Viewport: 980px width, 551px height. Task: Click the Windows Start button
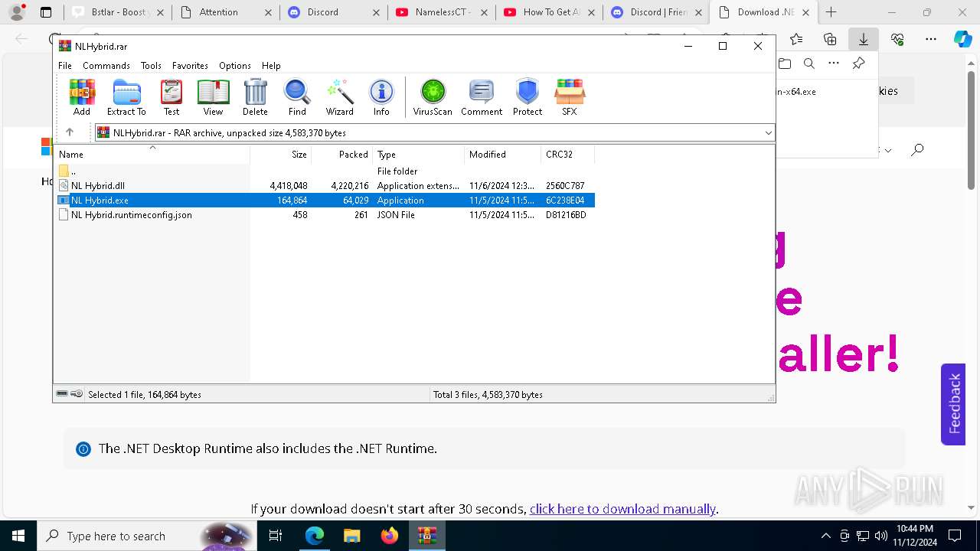coord(18,536)
